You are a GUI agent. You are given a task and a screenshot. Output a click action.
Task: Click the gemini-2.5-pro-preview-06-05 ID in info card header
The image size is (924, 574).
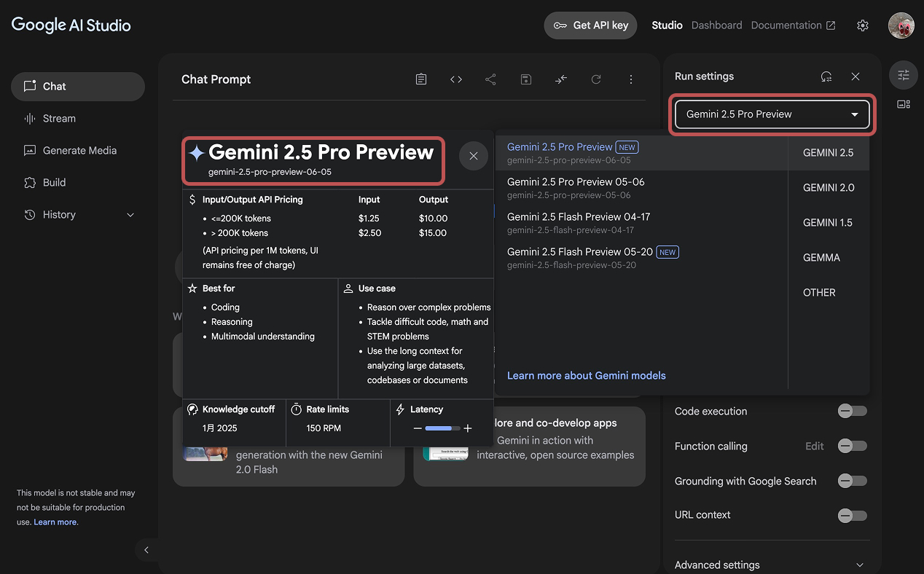pyautogui.click(x=270, y=173)
